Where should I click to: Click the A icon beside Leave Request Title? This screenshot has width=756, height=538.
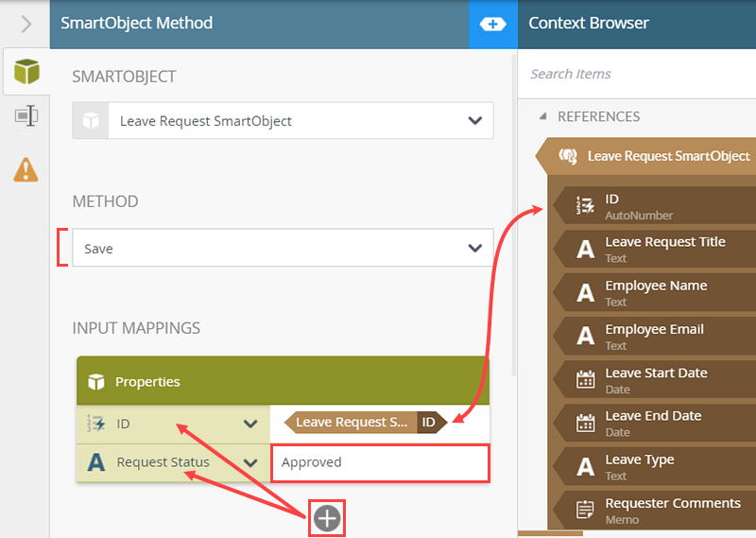(585, 250)
